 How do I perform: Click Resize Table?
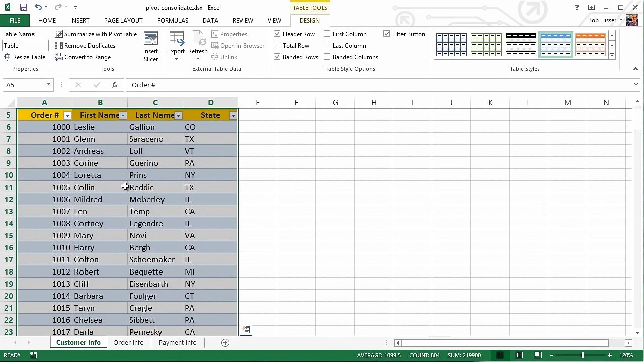point(25,57)
